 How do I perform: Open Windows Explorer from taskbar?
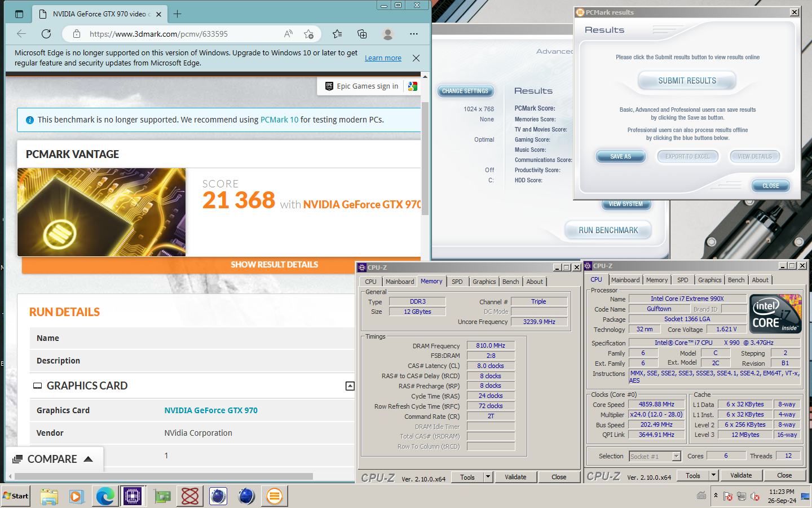(x=49, y=496)
